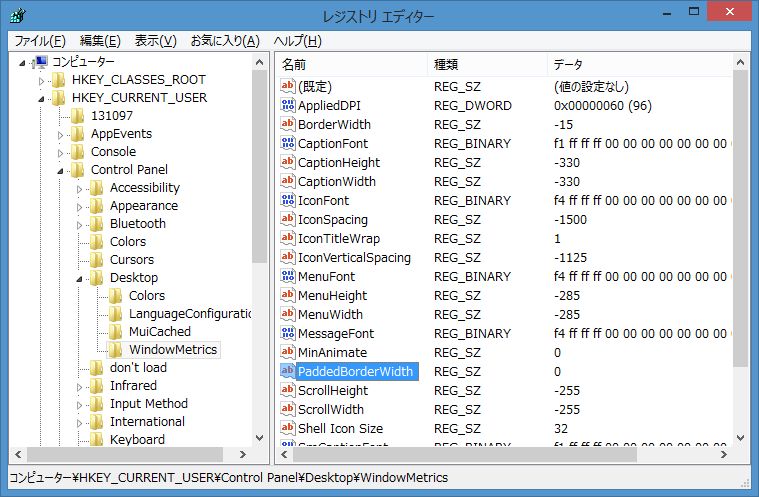Expand the HKEY_CLASSES_ROOT tree node
759x497 pixels.
[41, 80]
